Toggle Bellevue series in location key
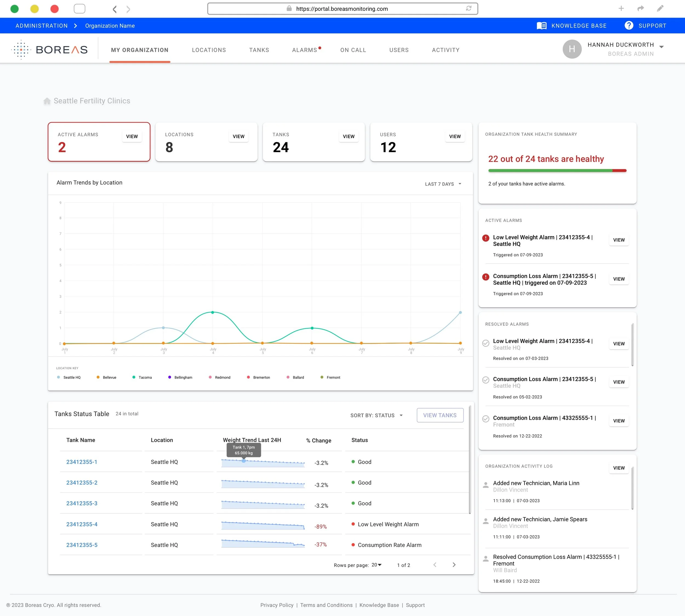Screen dimensions: 685x616 click(106, 377)
